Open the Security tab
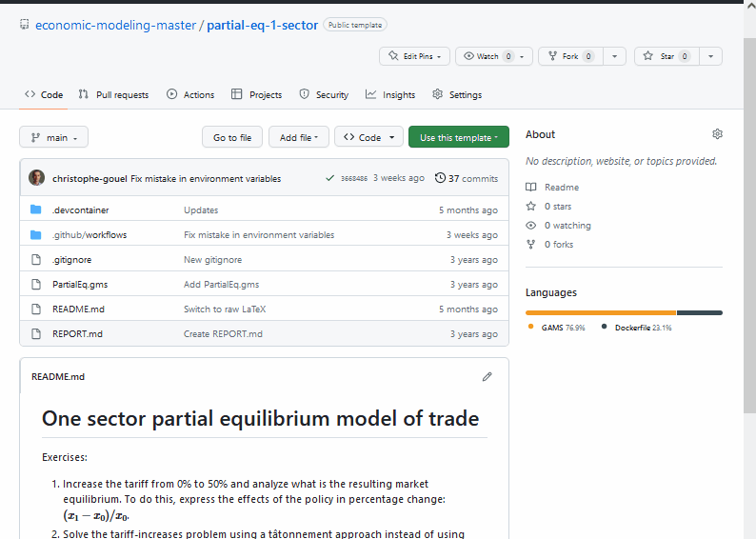Viewport: 756px width, 539px height. click(324, 95)
